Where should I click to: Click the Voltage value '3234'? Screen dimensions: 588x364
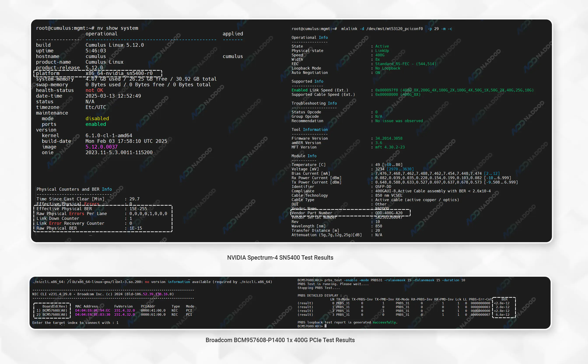pyautogui.click(x=380, y=169)
